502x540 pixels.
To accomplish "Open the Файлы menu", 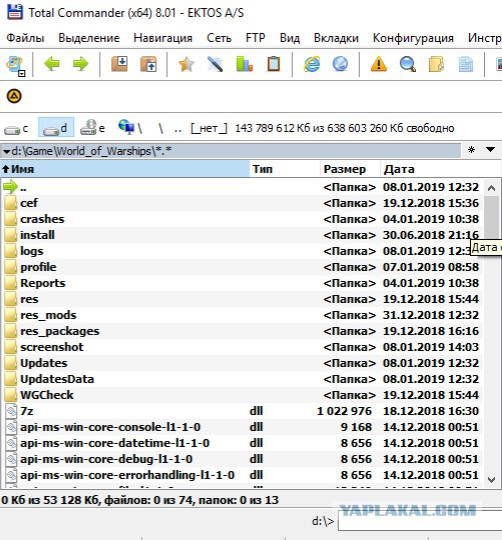I will [25, 38].
